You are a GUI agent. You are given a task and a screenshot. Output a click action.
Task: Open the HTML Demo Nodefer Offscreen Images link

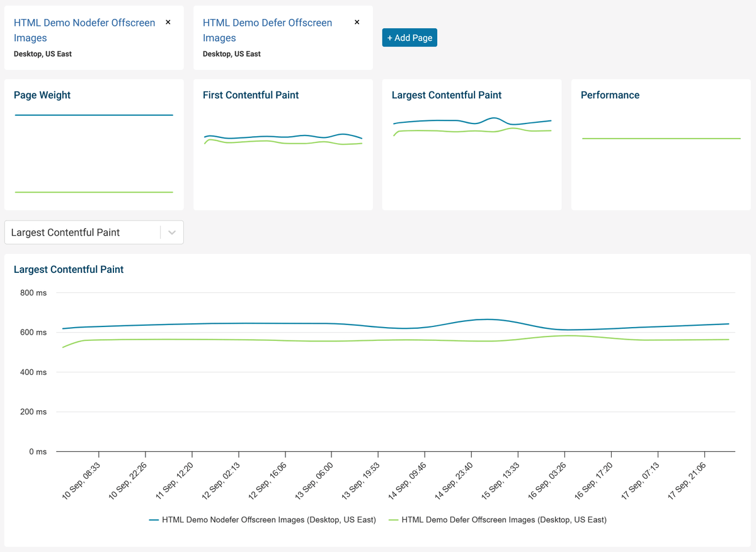tap(84, 30)
